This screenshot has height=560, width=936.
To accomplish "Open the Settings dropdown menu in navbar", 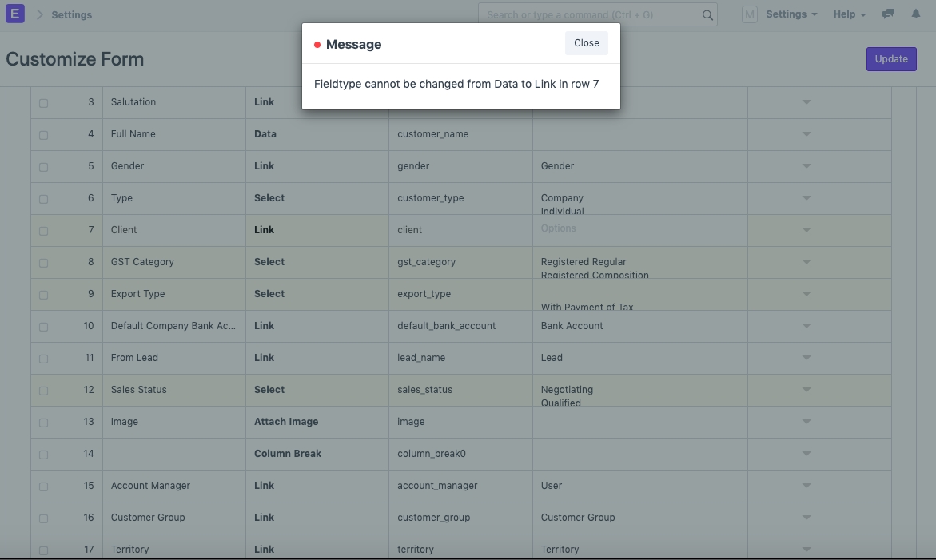I will click(x=791, y=14).
